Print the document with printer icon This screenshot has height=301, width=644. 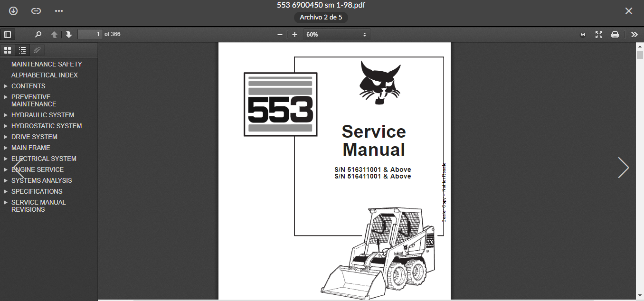pyautogui.click(x=615, y=35)
